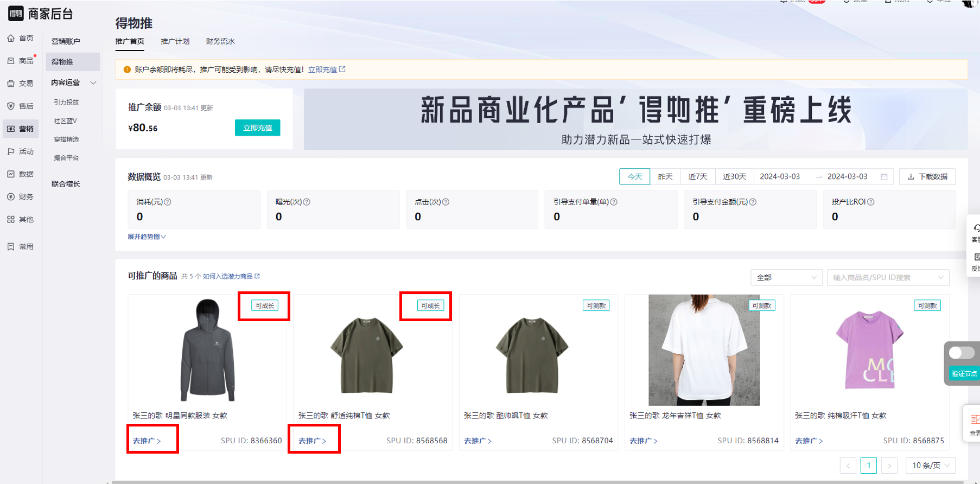Open 穿搭精选 submenu item
This screenshot has height=484, width=980.
point(66,139)
